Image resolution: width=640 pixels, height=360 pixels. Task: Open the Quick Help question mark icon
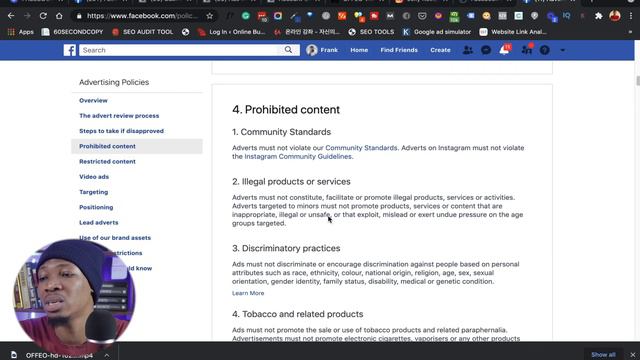tap(544, 50)
